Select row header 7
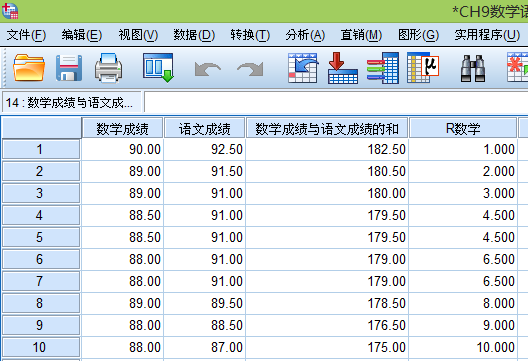 [x=41, y=281]
